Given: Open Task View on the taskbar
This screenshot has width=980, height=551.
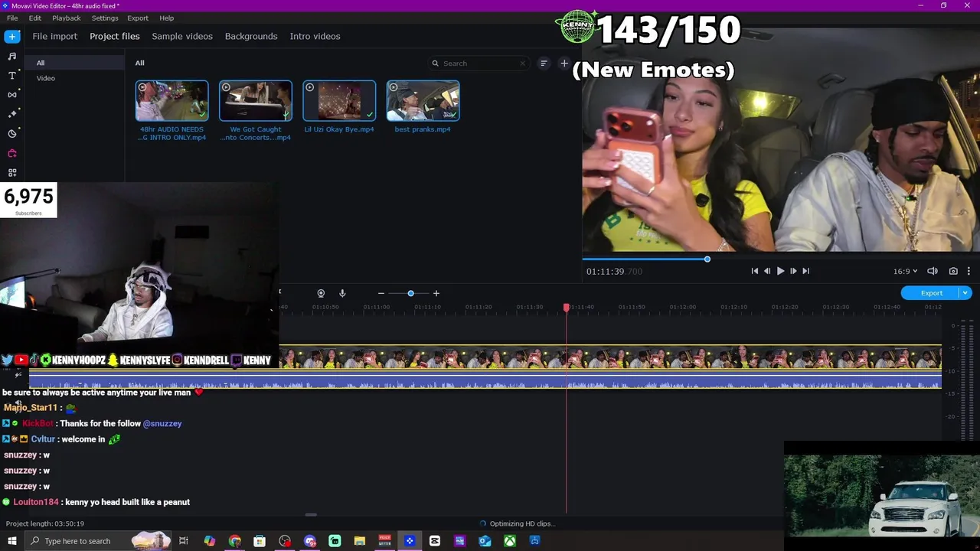Looking at the screenshot, I should click(184, 541).
